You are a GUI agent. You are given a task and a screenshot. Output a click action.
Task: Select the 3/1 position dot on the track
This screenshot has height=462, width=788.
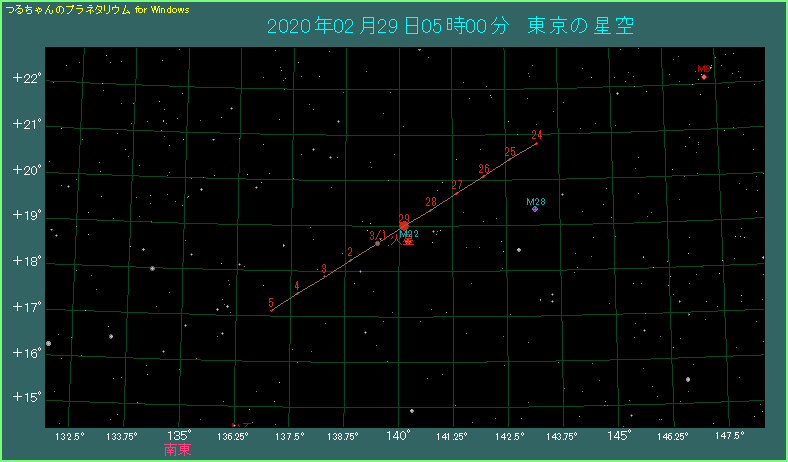coord(377,242)
